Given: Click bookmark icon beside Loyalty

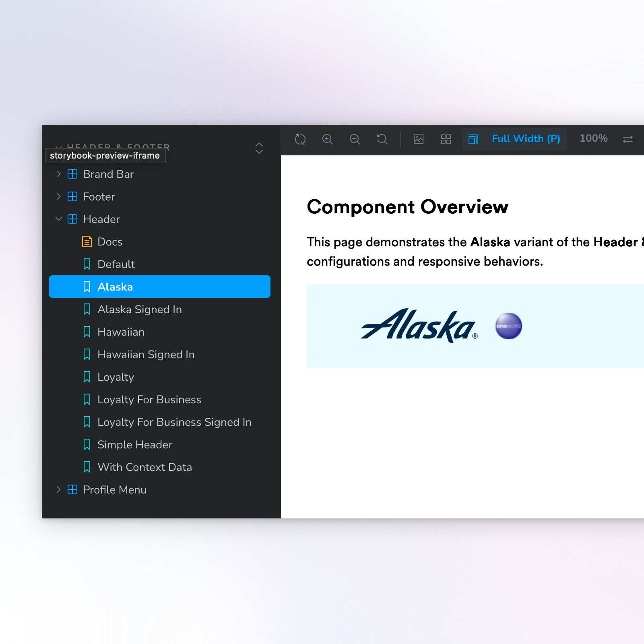Looking at the screenshot, I should coord(87,377).
